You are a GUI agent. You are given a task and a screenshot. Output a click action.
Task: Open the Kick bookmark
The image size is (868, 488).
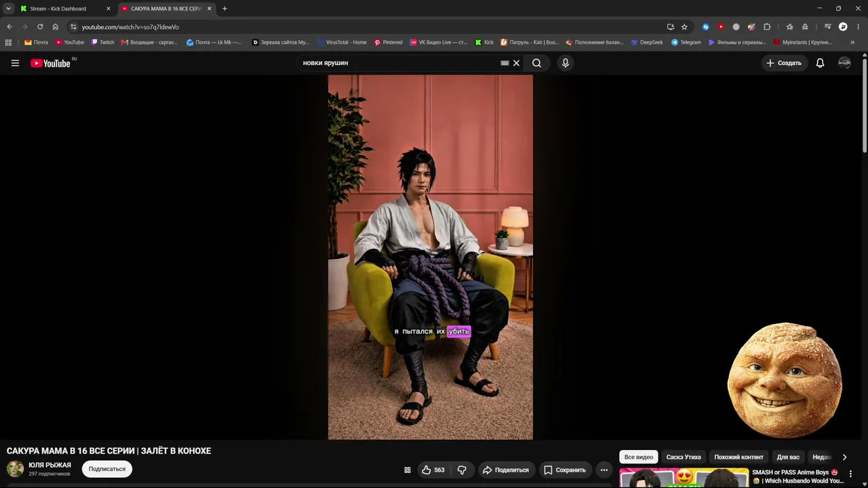coord(484,42)
